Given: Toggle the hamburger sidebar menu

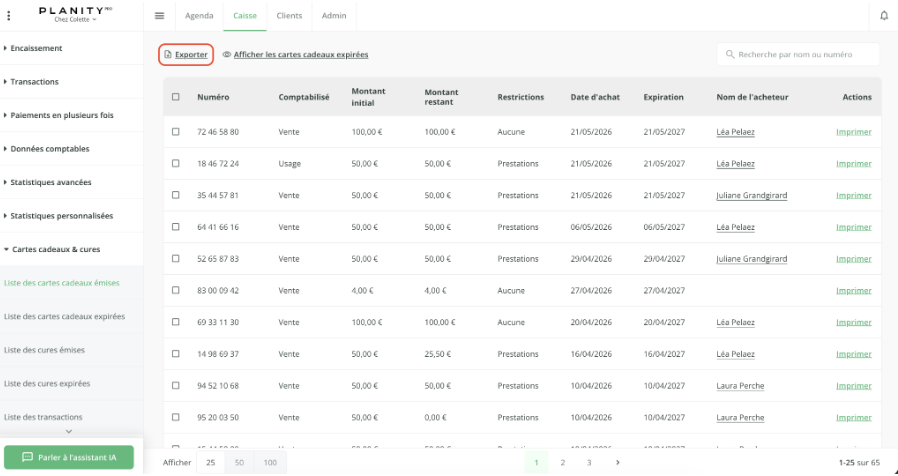Looking at the screenshot, I should (x=160, y=15).
